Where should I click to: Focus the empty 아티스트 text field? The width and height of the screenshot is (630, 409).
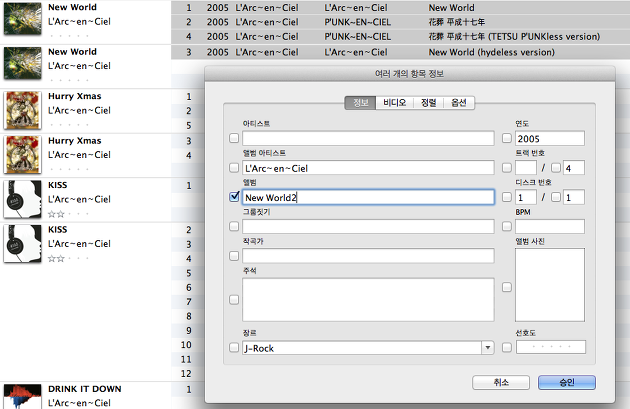368,138
